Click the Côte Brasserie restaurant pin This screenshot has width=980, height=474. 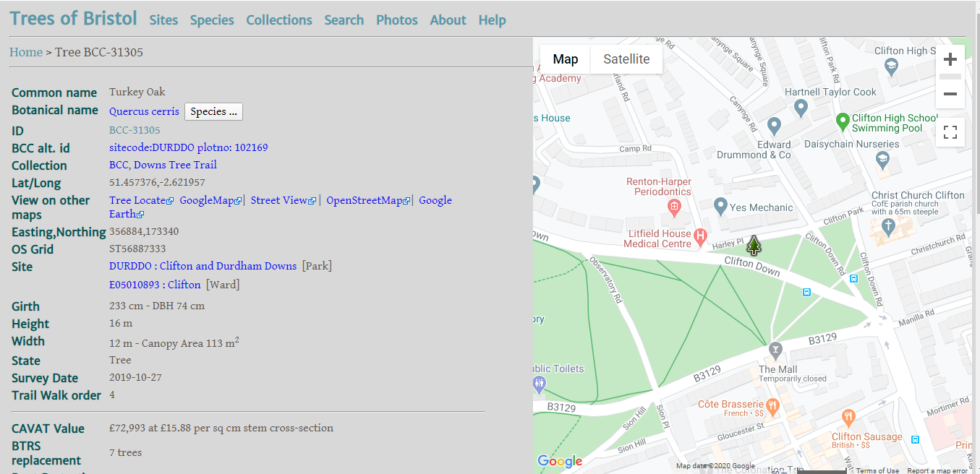(772, 405)
